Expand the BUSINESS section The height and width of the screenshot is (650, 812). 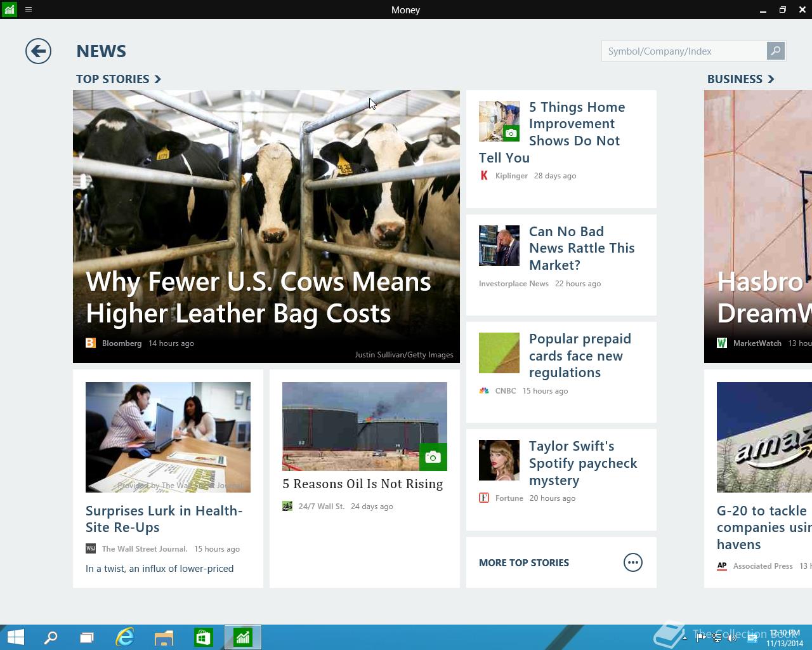[x=741, y=79]
